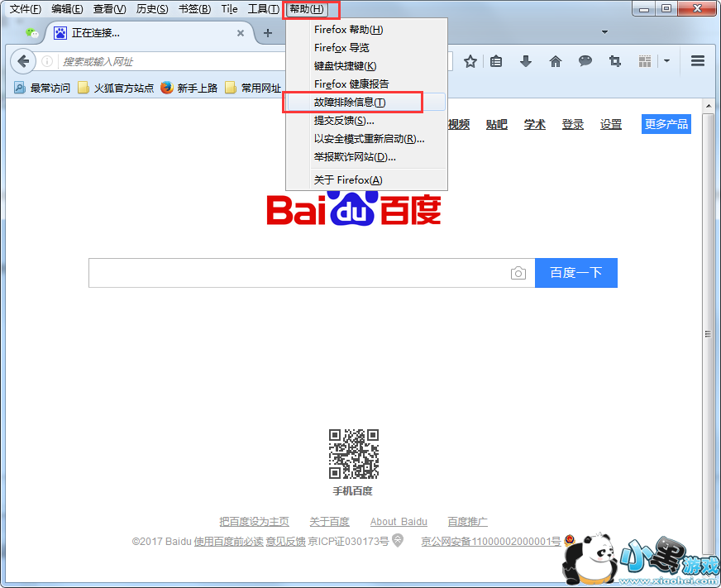Click the 帮助(H) menu
The image size is (721, 588).
(307, 9)
